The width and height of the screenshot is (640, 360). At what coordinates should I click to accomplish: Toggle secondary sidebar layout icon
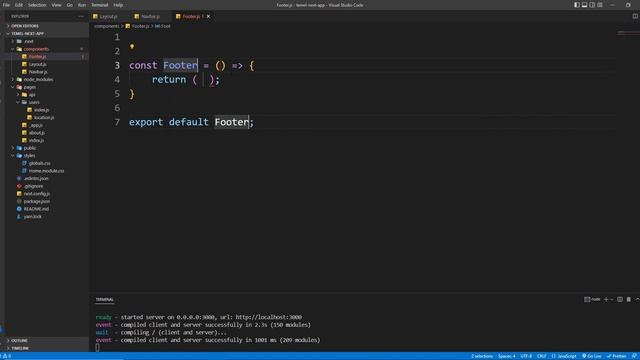point(592,5)
